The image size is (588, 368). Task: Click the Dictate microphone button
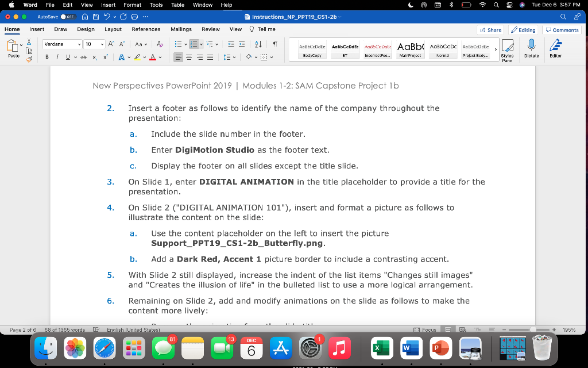[531, 49]
